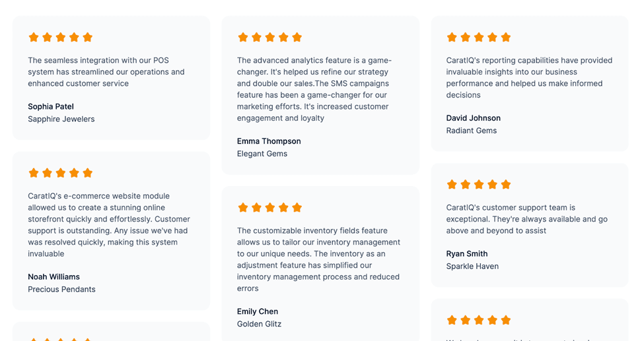Screen dimensions: 644x341
Task: Click review text about customizable inventory fields
Action: 319,259
